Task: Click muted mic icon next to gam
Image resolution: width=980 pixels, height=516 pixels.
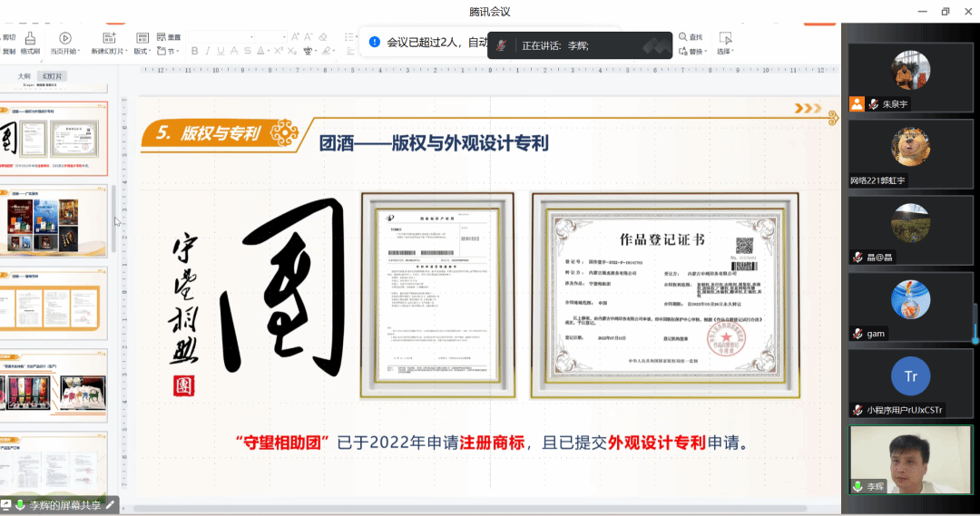Action: coord(858,334)
